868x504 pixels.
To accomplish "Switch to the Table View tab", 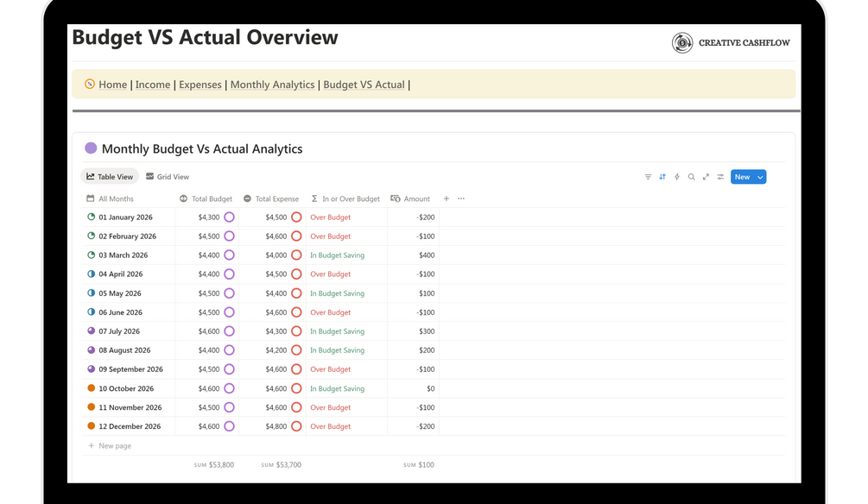I will (110, 177).
